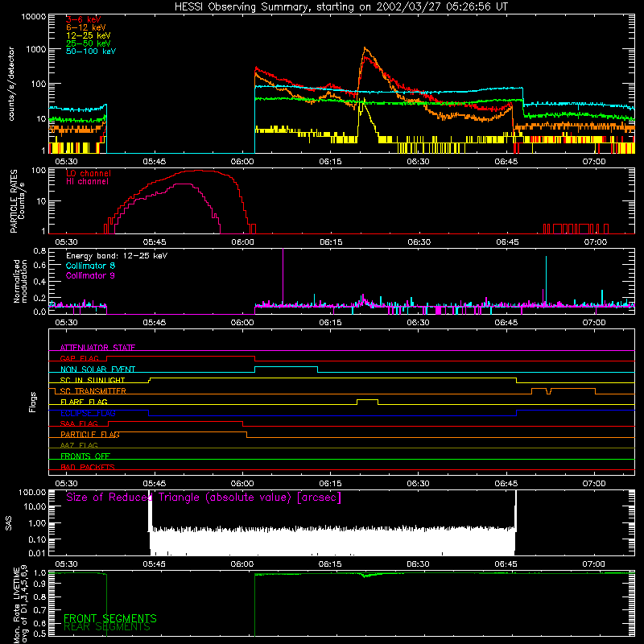Screen dimensions: 644x644
Task: Select the FRONTS_OFF flag label
Action: click(x=85, y=456)
